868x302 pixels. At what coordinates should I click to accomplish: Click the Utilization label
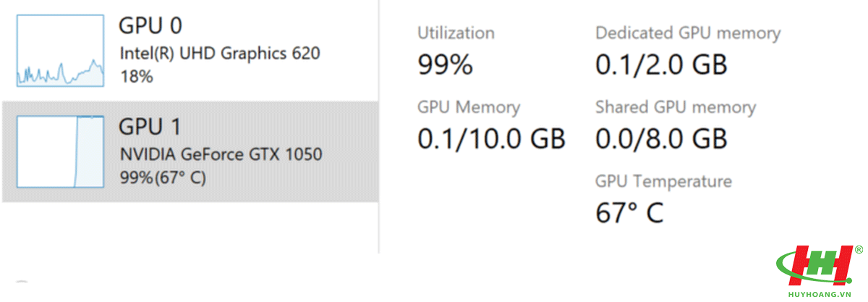[456, 33]
